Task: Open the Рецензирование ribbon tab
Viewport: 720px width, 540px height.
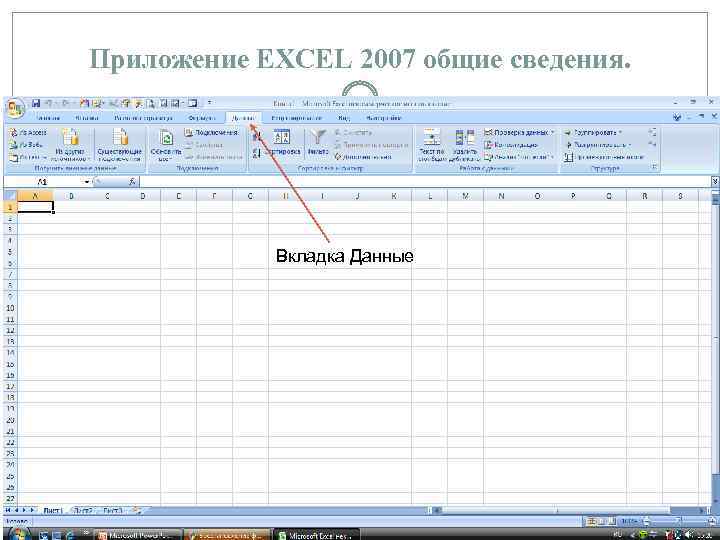Action: [x=297, y=118]
